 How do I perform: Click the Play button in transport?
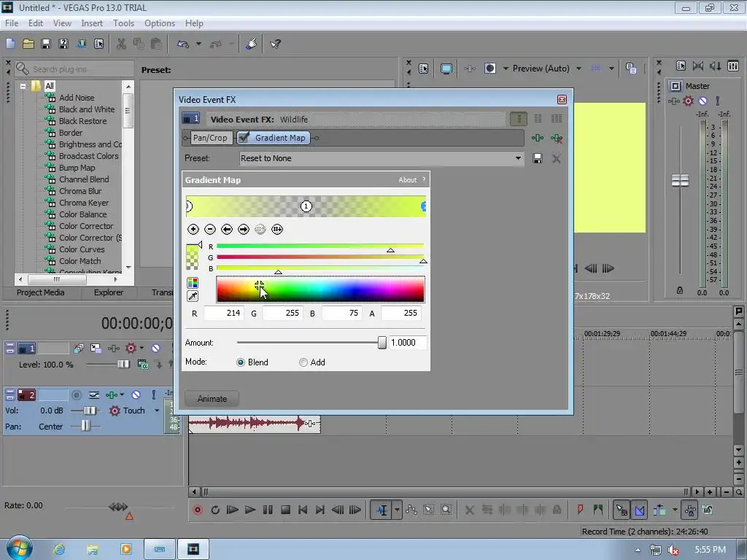tap(250, 510)
